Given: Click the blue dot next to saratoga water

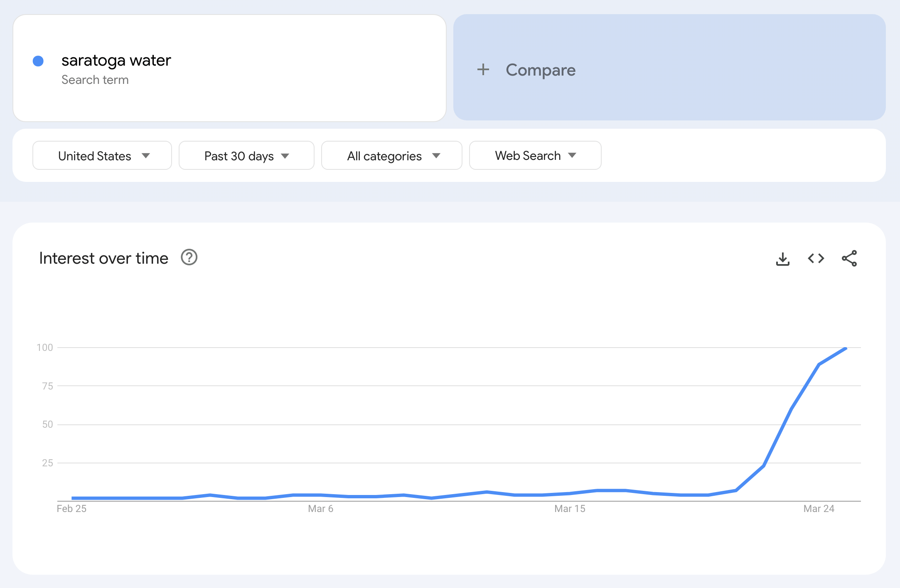Looking at the screenshot, I should tap(38, 61).
